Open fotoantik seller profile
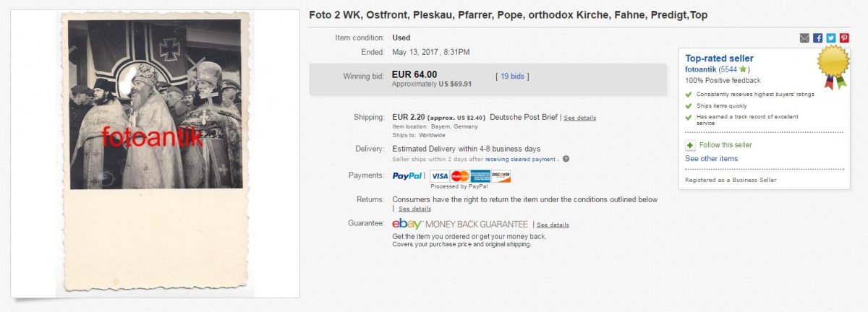This screenshot has width=868, height=312. click(700, 69)
